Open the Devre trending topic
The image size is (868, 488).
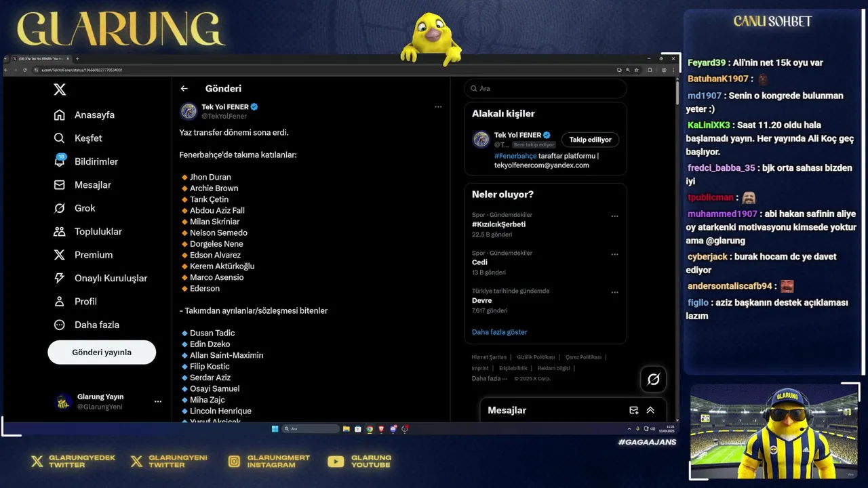coord(481,300)
